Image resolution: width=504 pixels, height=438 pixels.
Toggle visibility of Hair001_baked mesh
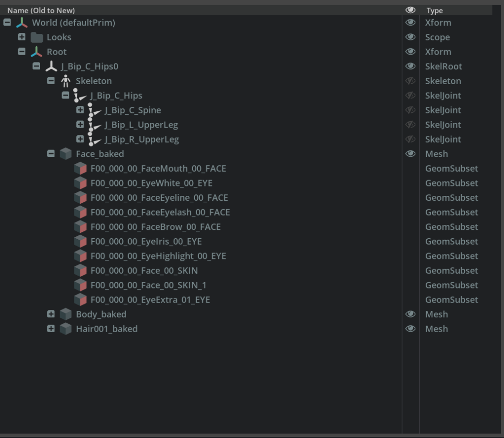pos(410,329)
